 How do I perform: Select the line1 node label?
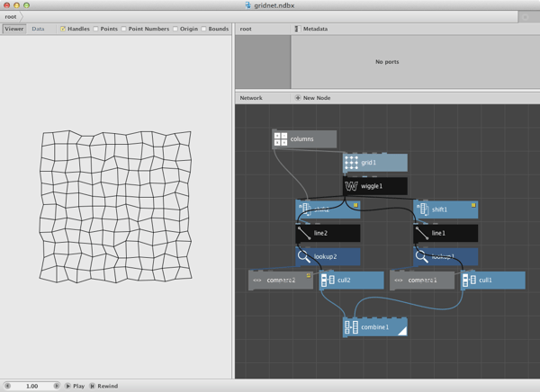(438, 233)
